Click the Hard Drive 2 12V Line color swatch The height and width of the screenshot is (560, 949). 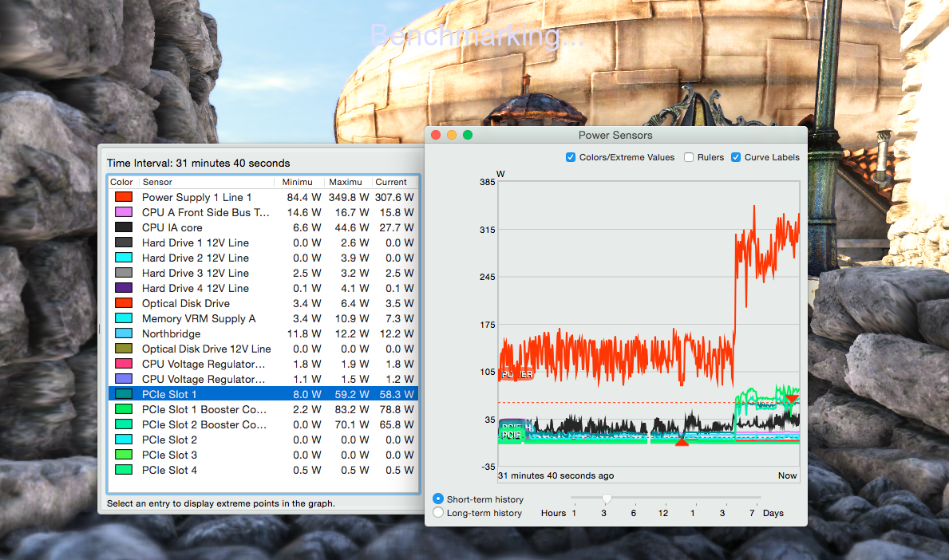(x=124, y=257)
